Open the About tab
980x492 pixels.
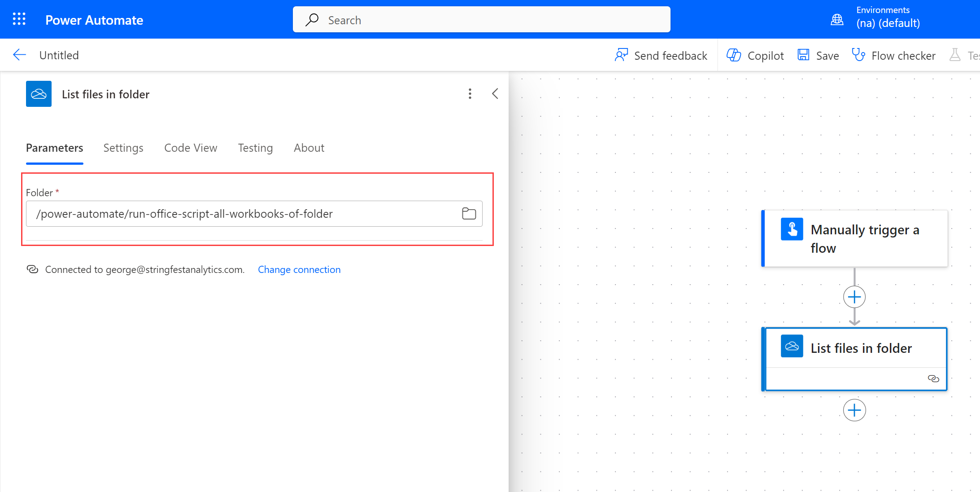[309, 148]
